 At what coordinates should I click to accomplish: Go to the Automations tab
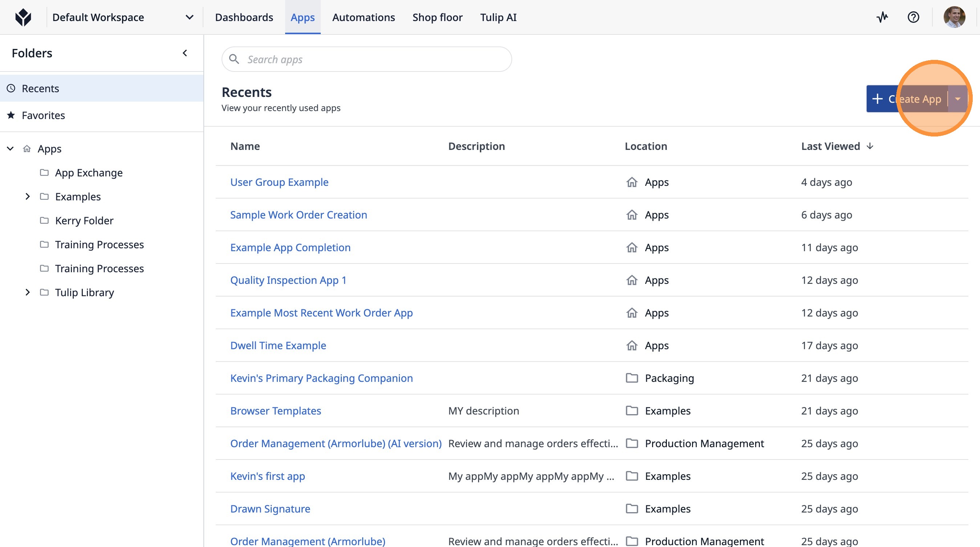point(363,17)
